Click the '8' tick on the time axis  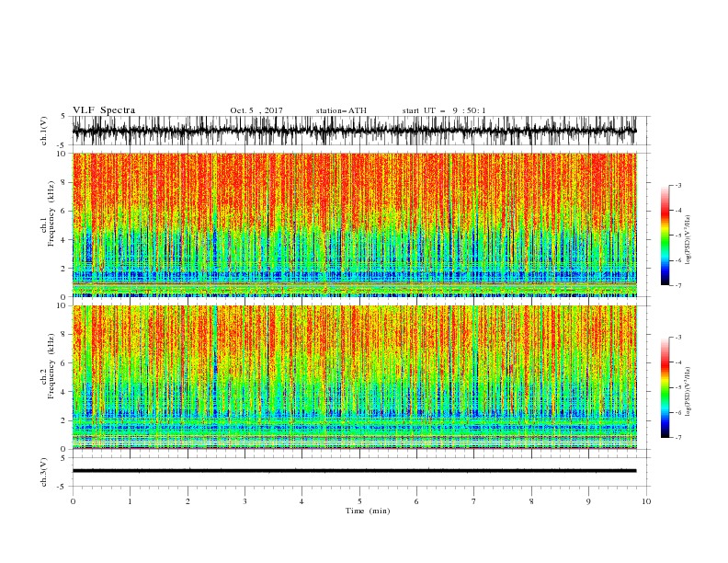pos(531,501)
